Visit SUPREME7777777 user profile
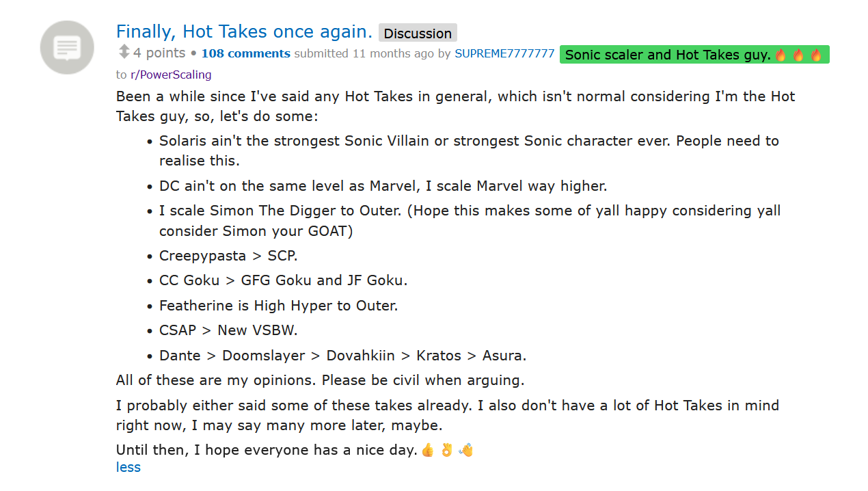Viewport: 868px width, 491px height. (504, 53)
